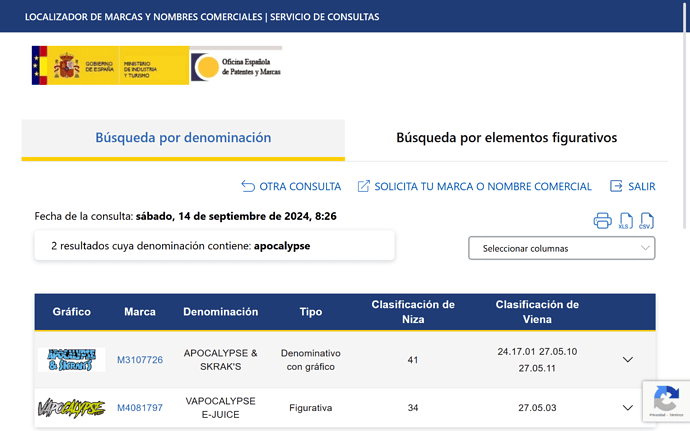Open trademark M3107726 link

coord(140,360)
